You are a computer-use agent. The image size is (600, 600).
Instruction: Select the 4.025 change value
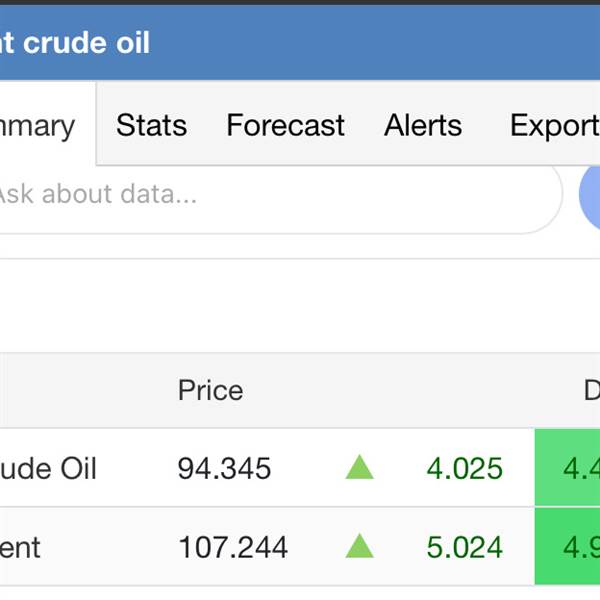coord(464,468)
